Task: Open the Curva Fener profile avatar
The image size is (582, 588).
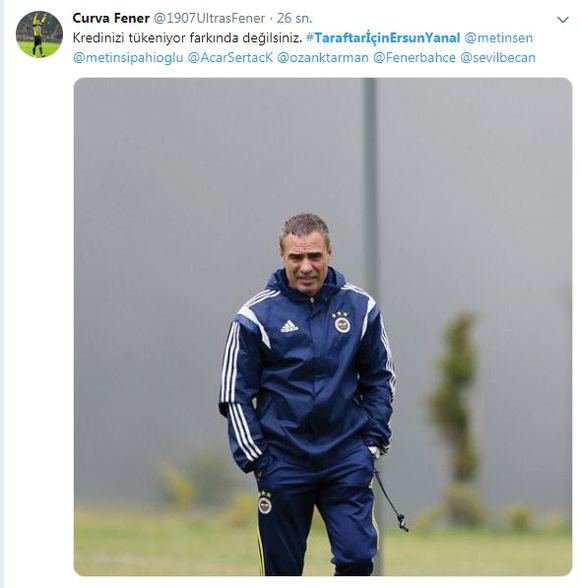Action: [39, 34]
